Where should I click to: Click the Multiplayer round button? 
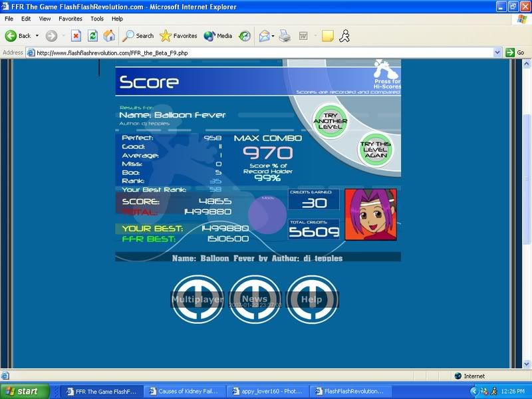pos(198,299)
